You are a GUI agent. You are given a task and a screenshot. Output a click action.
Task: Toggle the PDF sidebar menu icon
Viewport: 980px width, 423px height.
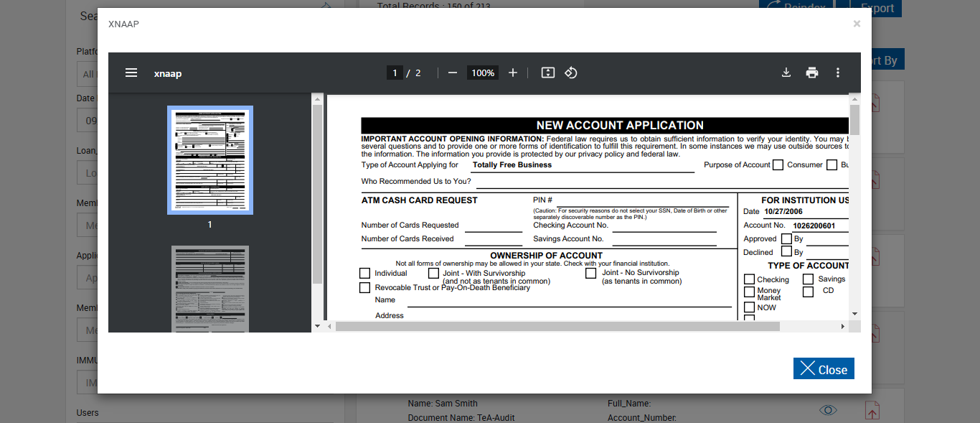click(x=131, y=73)
